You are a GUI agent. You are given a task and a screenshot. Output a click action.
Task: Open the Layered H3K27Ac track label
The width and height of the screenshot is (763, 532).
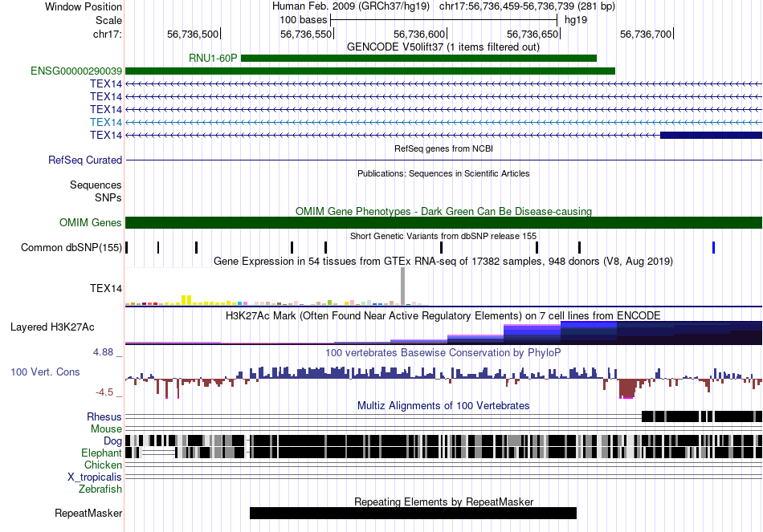[52, 327]
